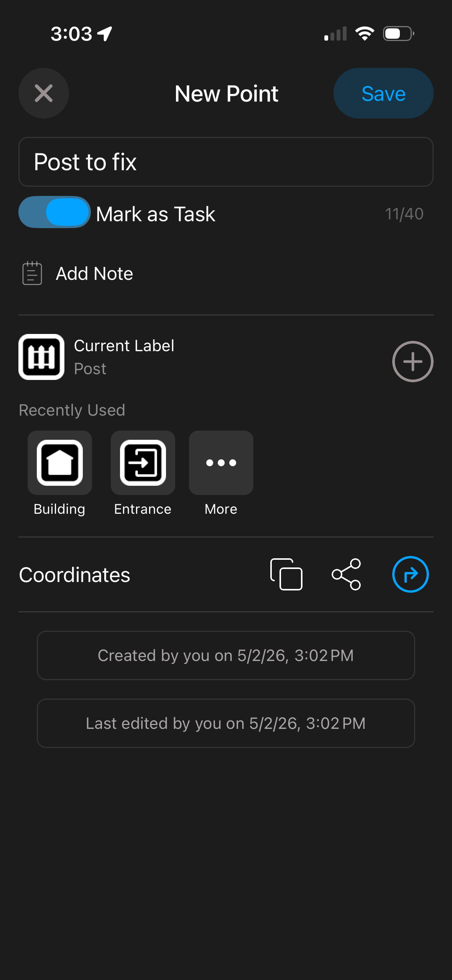Select the Entrance label icon
Viewport: 452px width, 980px height.
tap(143, 462)
